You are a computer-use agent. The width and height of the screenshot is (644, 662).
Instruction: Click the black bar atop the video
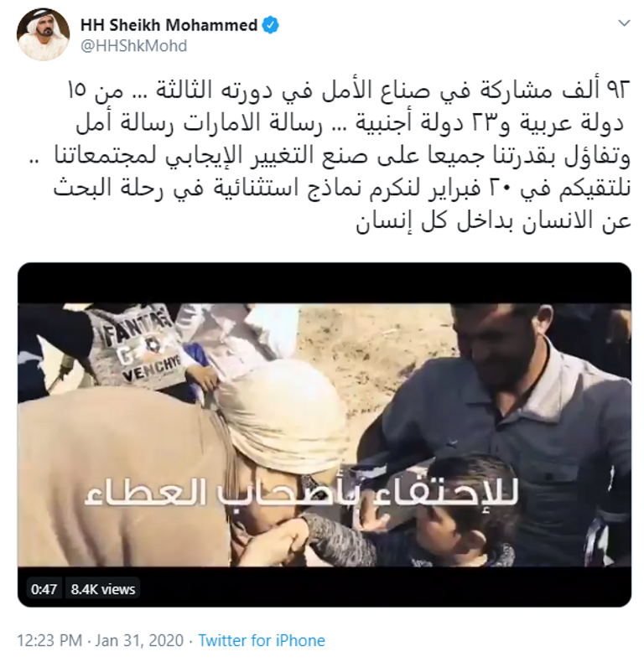[x=325, y=283]
